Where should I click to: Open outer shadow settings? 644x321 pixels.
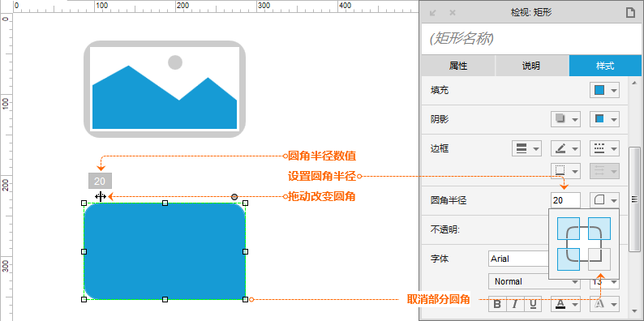pos(565,119)
